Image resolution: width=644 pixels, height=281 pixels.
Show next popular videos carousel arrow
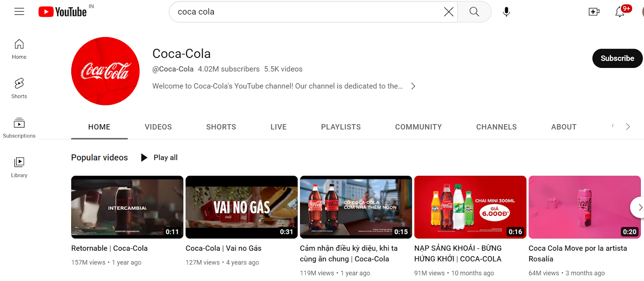pyautogui.click(x=639, y=207)
